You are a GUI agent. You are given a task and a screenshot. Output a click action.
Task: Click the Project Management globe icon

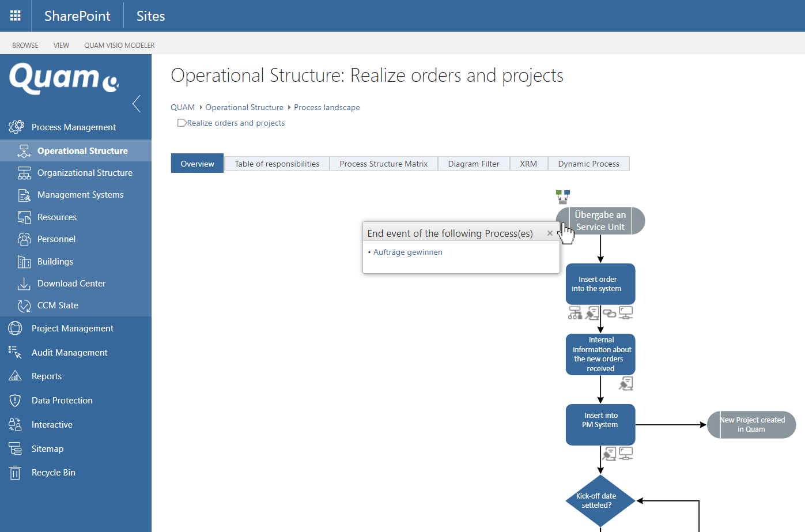pyautogui.click(x=16, y=329)
